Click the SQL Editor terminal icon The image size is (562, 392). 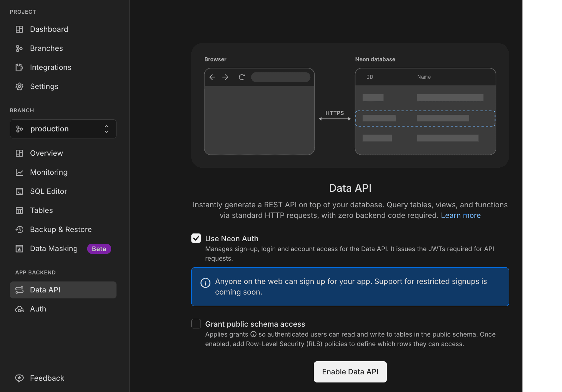19,191
